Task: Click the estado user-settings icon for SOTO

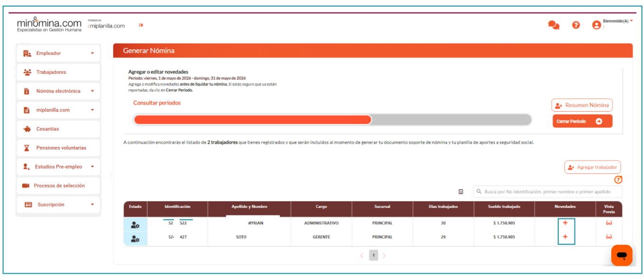Action: (x=135, y=239)
